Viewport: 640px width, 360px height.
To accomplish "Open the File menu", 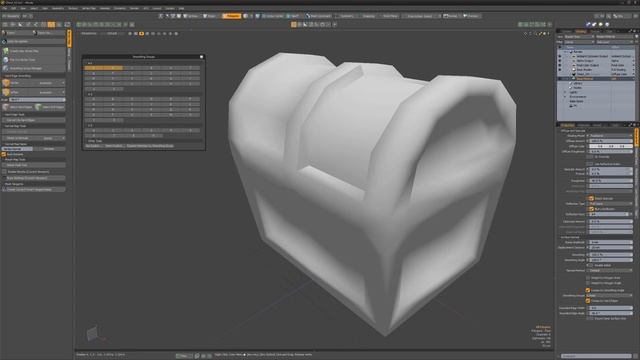I will (x=5, y=8).
